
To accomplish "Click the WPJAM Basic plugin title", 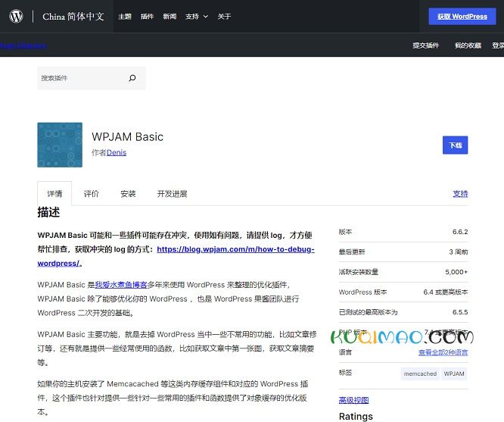I will [128, 137].
